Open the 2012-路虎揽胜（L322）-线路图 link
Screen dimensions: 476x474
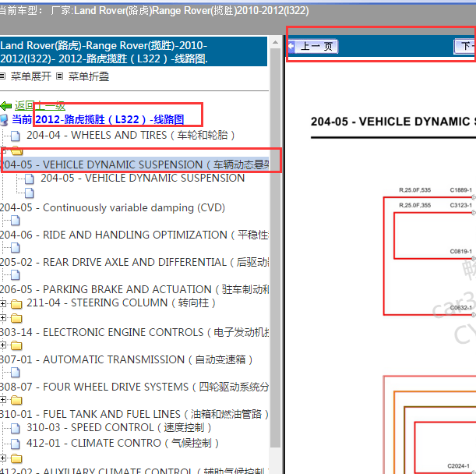pyautogui.click(x=110, y=119)
